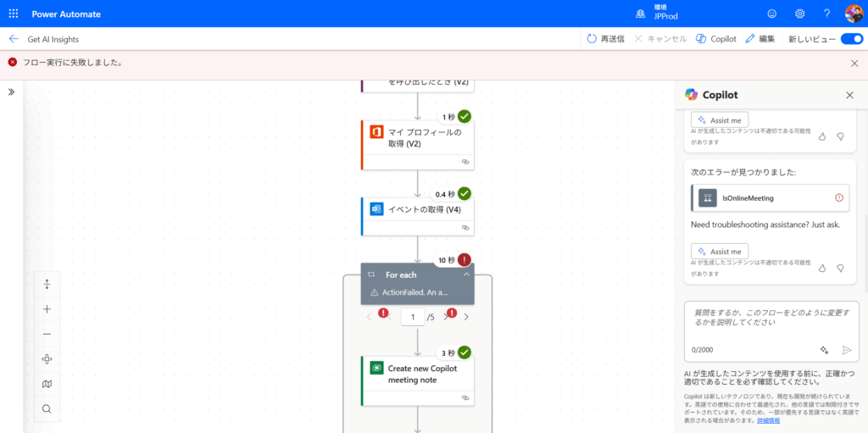Click link icon on Copilot meeting note card
The image size is (868, 433).
click(465, 397)
